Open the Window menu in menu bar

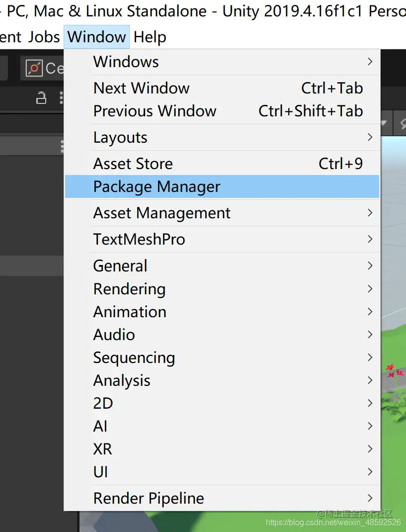tap(97, 37)
